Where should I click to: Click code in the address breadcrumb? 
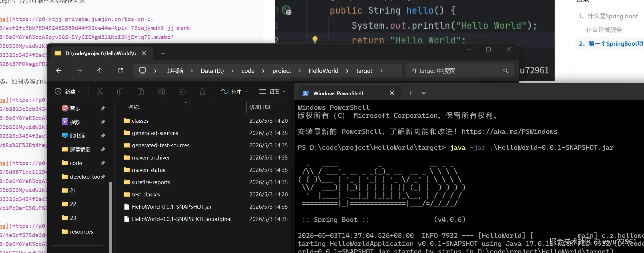(248, 71)
